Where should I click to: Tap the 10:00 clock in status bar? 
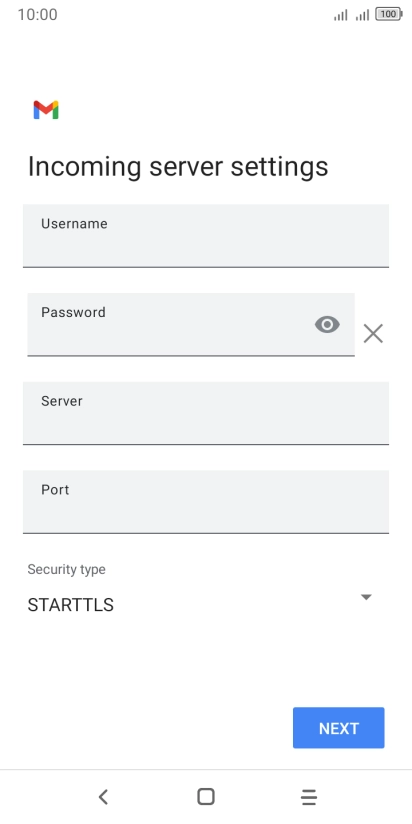[37, 15]
